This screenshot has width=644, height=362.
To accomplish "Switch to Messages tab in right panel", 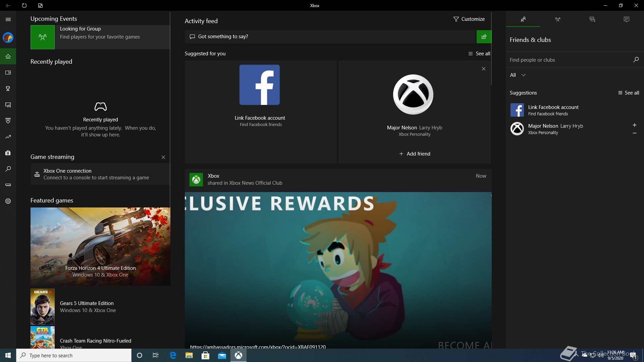I will pos(592,19).
